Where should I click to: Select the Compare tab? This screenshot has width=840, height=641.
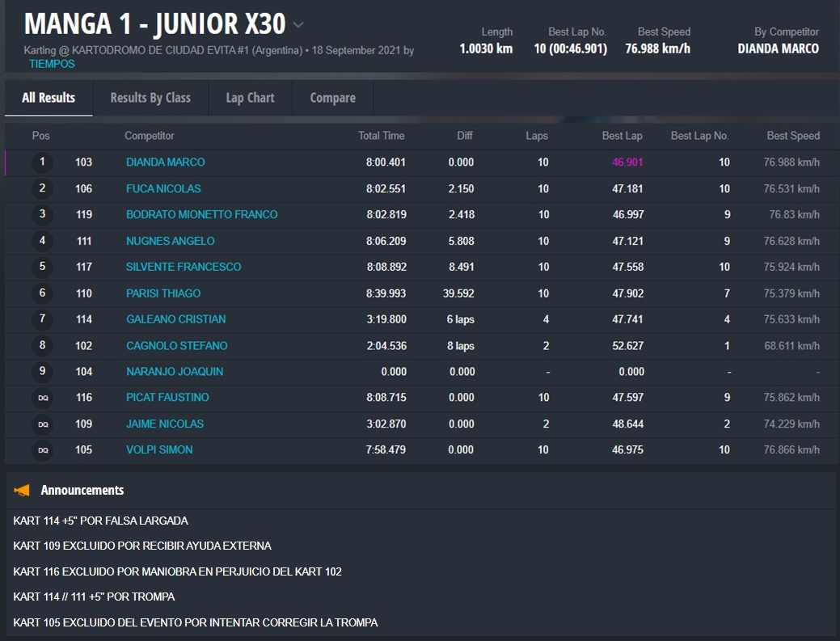pyautogui.click(x=332, y=98)
